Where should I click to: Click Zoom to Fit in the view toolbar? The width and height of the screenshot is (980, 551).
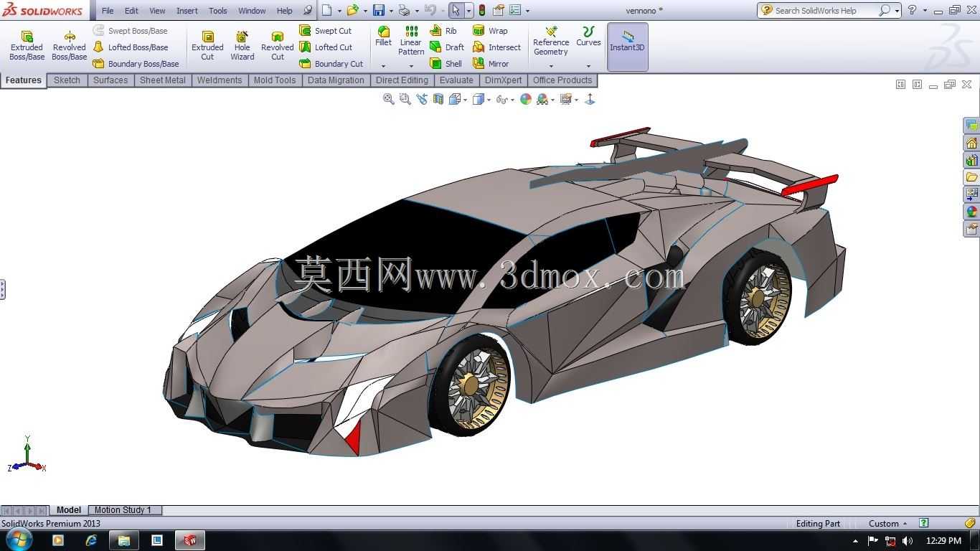pyautogui.click(x=389, y=100)
